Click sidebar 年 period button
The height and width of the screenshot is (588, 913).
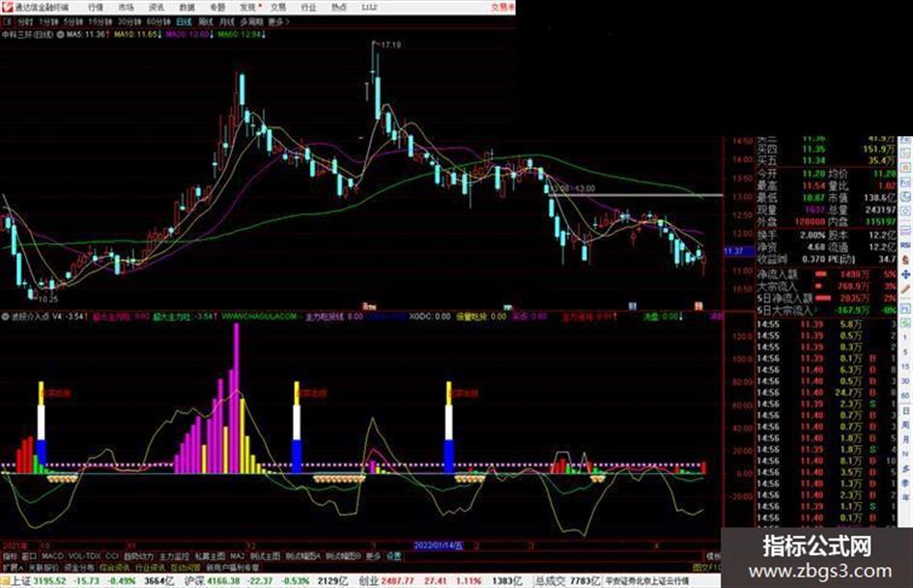pos(905,498)
